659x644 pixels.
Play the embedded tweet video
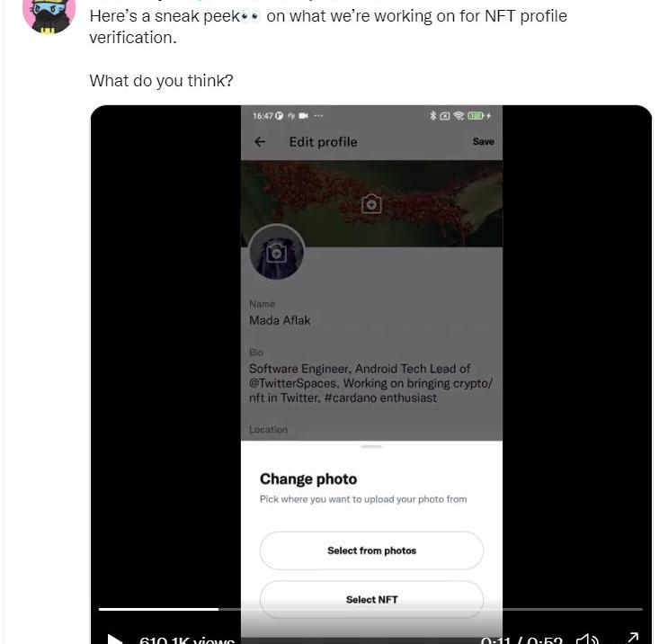point(115,639)
